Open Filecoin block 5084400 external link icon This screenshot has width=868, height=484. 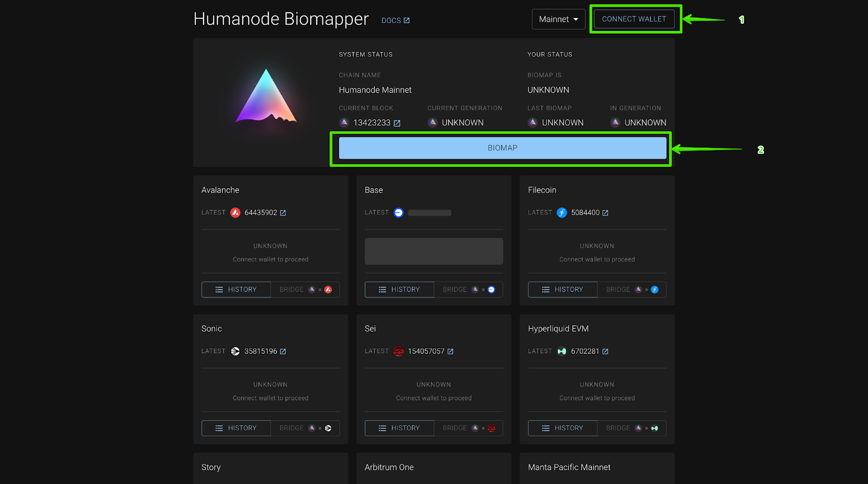pos(605,213)
